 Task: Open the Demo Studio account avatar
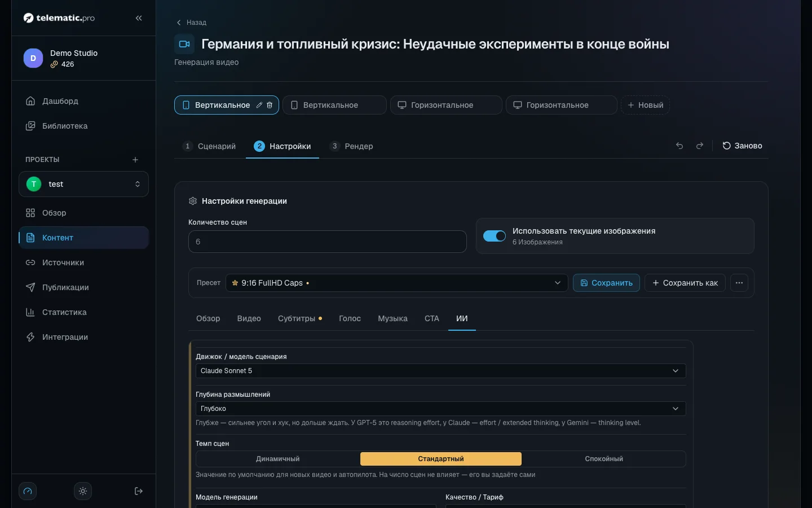[33, 58]
